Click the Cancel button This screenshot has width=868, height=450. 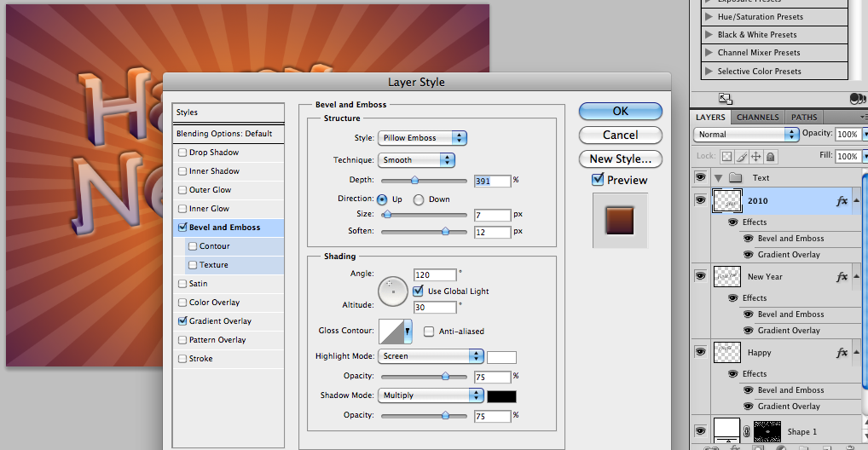[x=620, y=135]
